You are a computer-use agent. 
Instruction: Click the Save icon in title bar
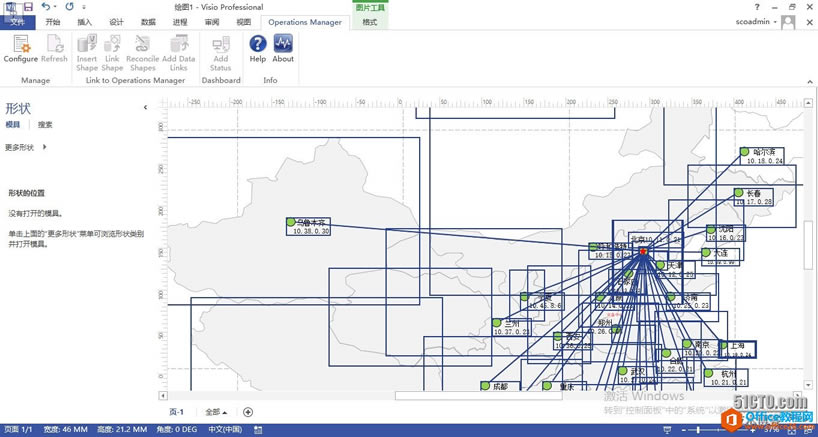(28, 7)
